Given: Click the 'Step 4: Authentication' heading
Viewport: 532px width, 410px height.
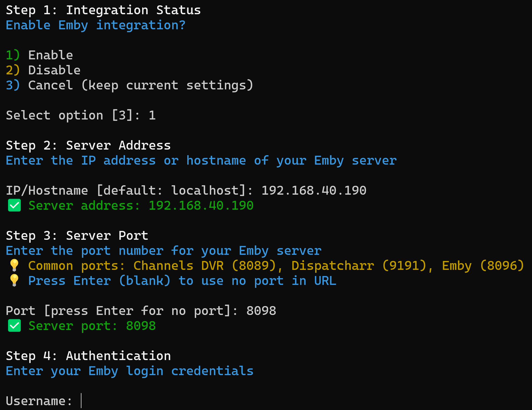Looking at the screenshot, I should click(88, 356).
